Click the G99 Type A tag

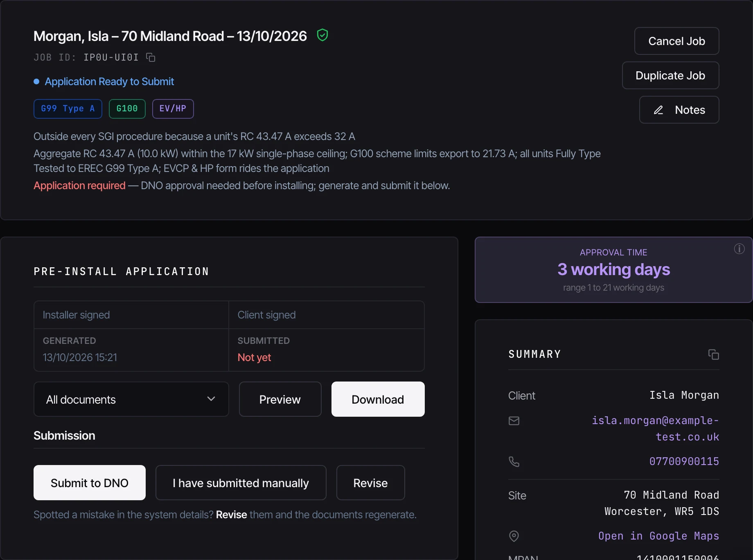[x=68, y=109]
